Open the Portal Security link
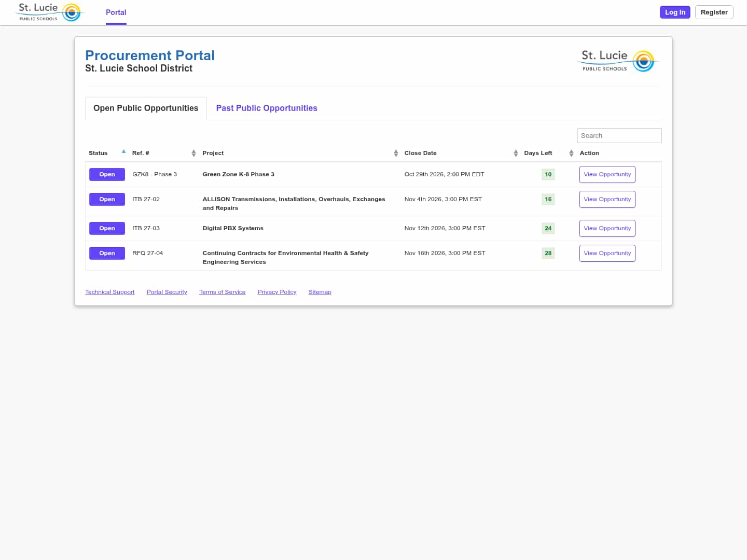The image size is (747, 560). click(x=167, y=292)
